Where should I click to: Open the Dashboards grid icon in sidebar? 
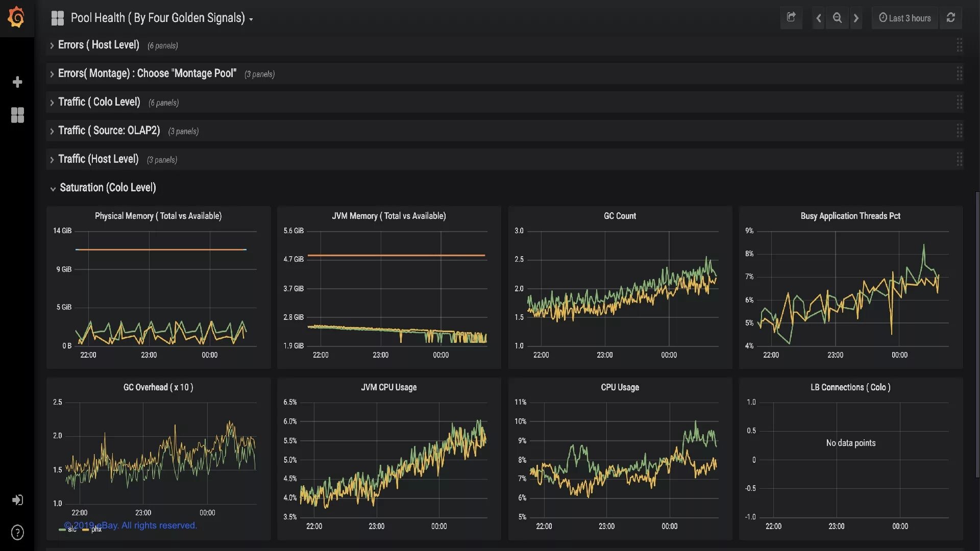click(17, 115)
